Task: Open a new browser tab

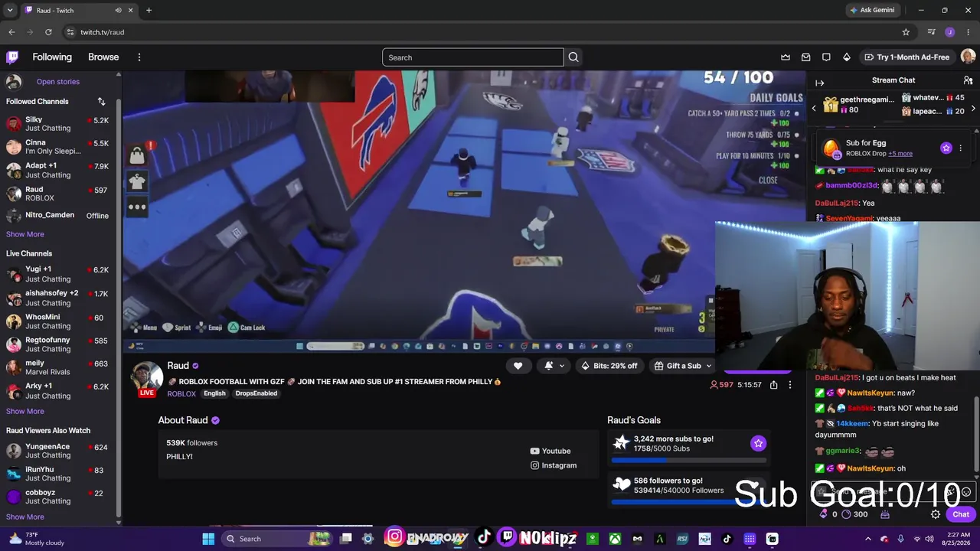Action: click(x=149, y=10)
